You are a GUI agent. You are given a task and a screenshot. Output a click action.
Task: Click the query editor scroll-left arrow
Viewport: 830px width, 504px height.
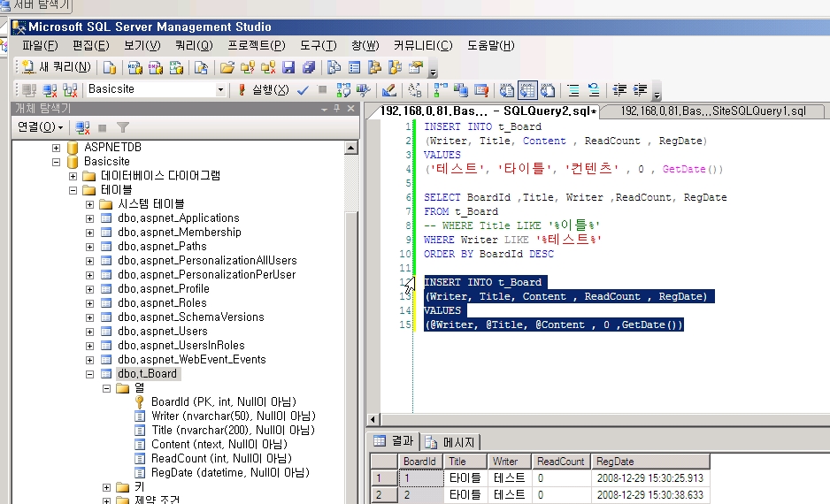click(x=373, y=419)
